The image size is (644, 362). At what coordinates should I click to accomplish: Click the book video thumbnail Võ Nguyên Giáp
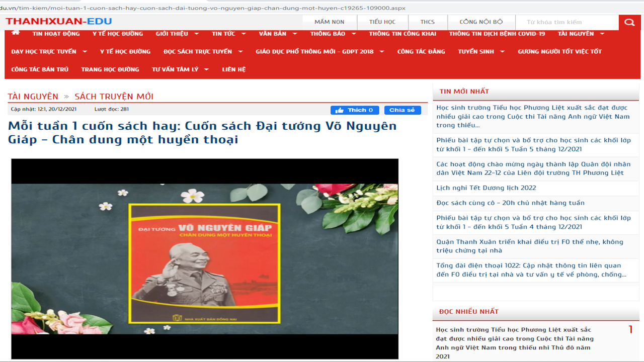(205, 259)
